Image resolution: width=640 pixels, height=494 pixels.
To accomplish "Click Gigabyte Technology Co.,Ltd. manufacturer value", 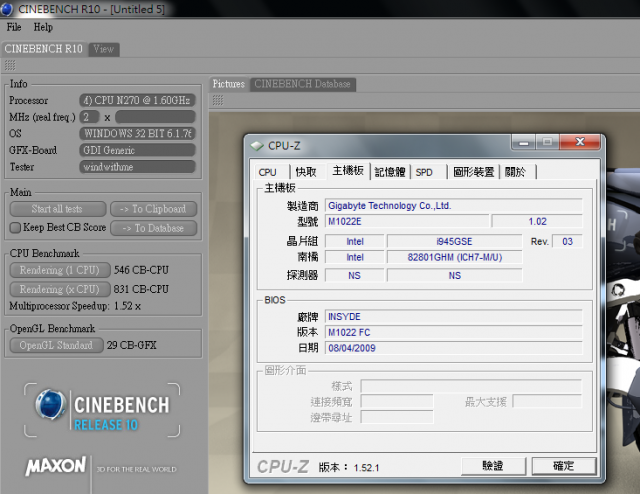I will [x=453, y=206].
